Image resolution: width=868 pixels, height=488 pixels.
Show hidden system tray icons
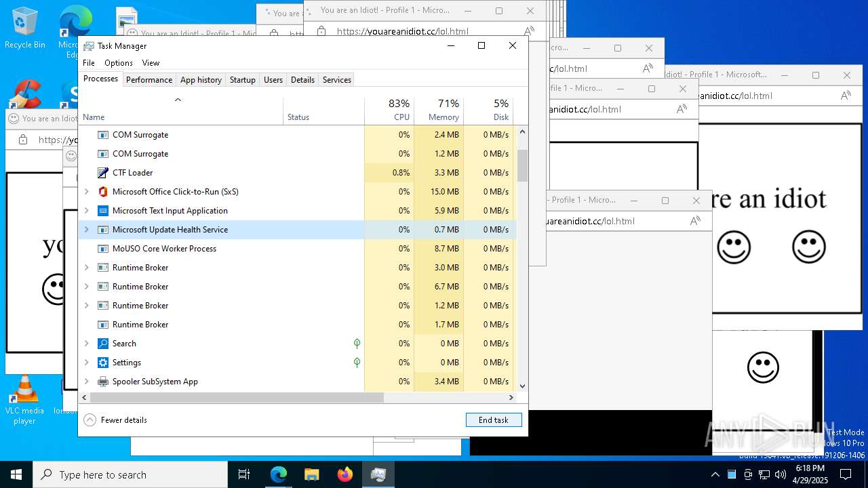(715, 474)
